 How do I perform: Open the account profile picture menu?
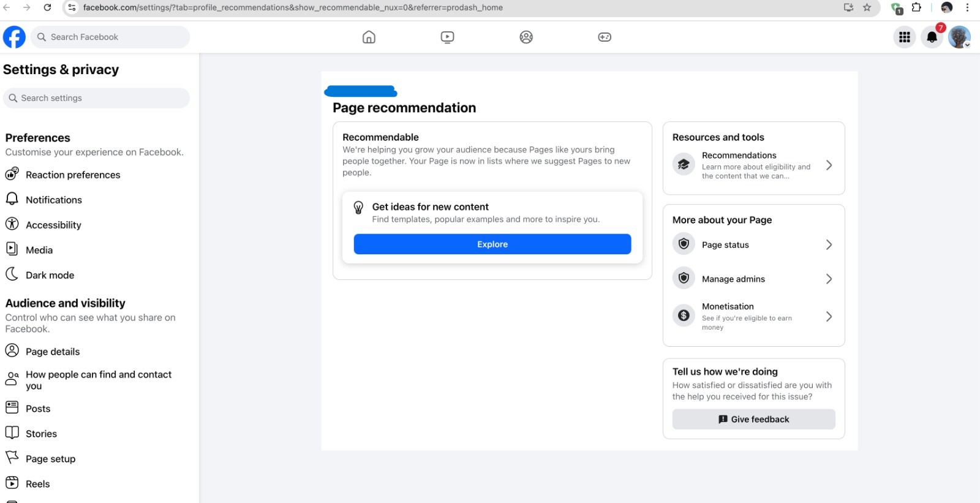point(959,37)
